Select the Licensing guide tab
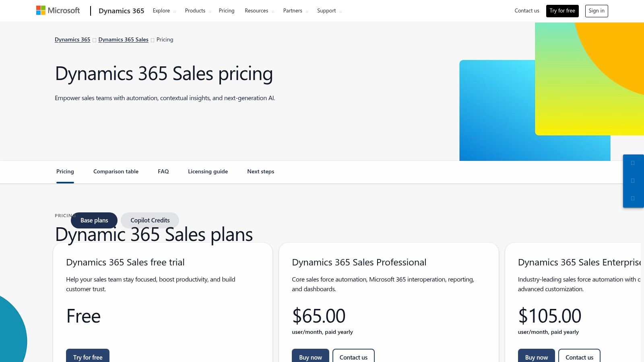Screen dimensions: 644x362 coord(208,171)
